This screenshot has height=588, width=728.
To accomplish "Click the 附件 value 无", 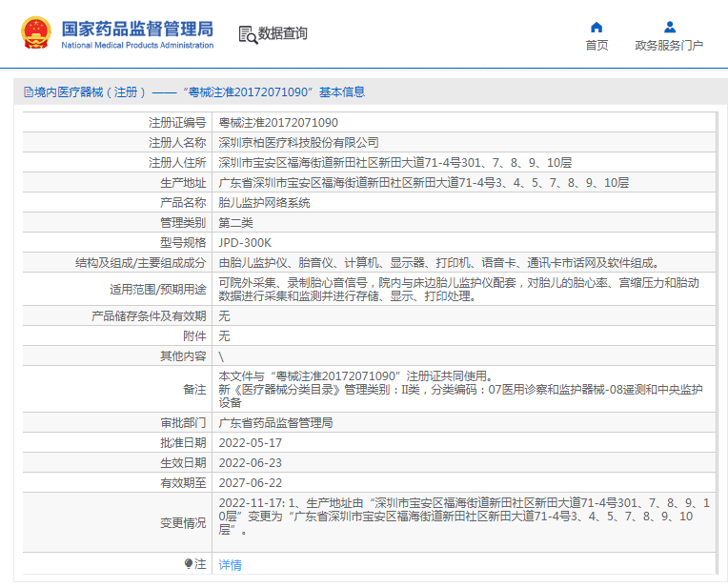I will pos(224,335).
